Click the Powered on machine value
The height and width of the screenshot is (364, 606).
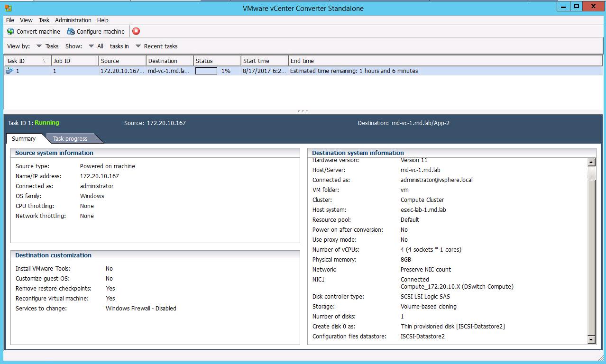click(x=108, y=166)
